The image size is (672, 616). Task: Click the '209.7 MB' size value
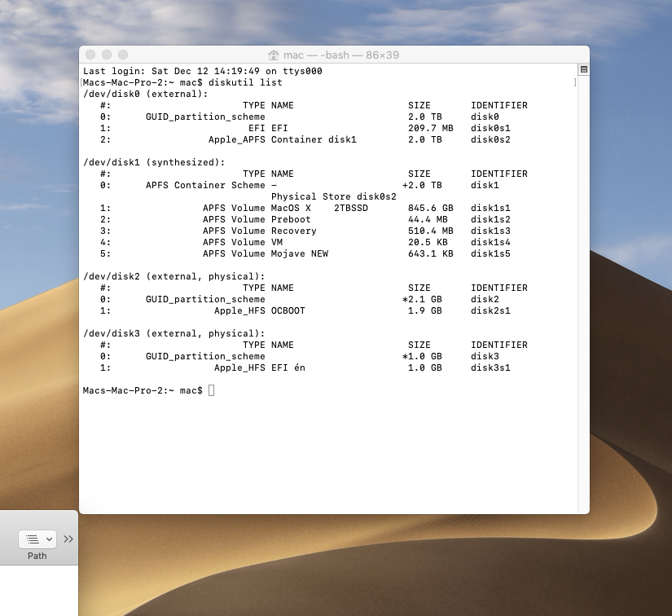coord(431,128)
